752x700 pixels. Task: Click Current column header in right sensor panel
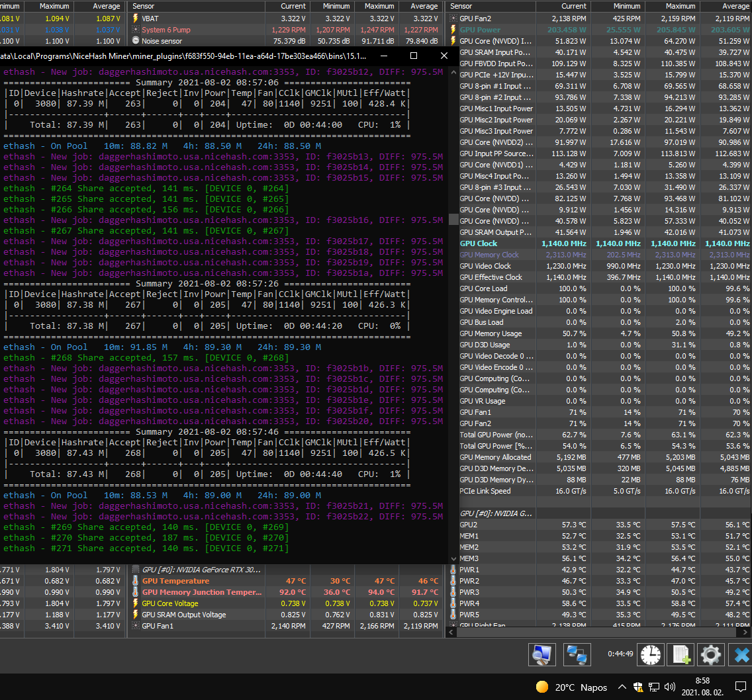[563, 6]
